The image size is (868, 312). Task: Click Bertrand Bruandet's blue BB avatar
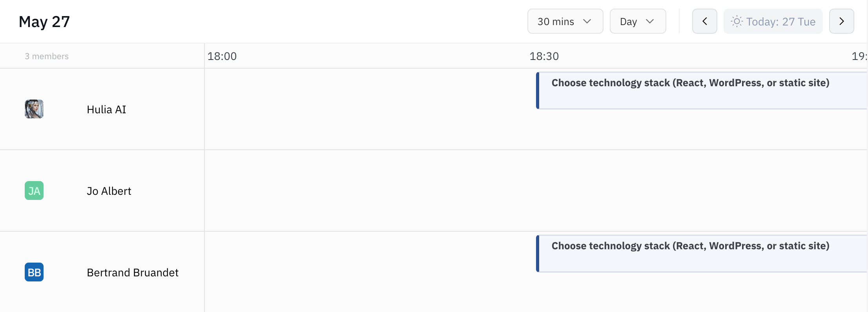[34, 272]
